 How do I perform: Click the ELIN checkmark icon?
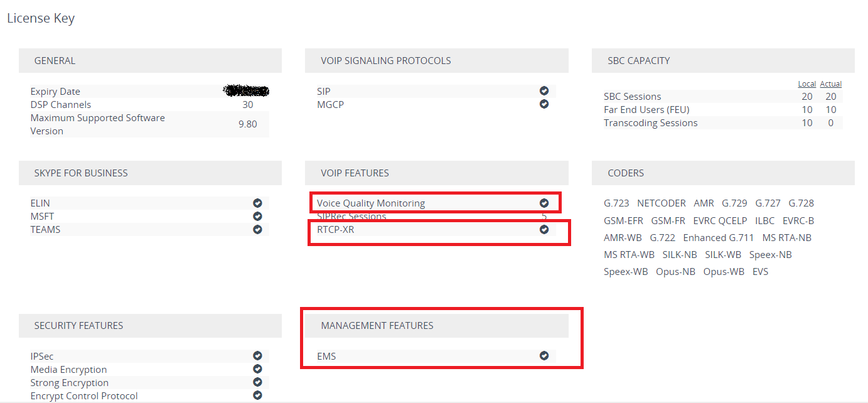tap(257, 203)
